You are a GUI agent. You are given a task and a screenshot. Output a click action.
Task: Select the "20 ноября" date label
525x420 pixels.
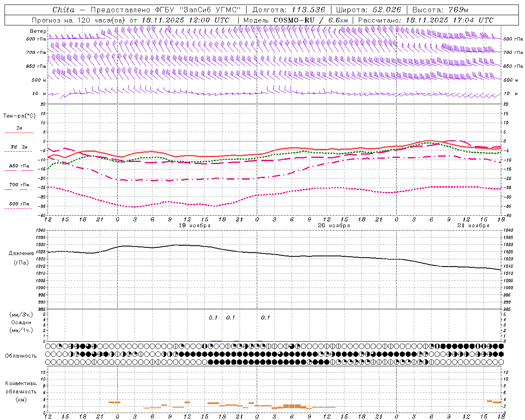coord(334,226)
